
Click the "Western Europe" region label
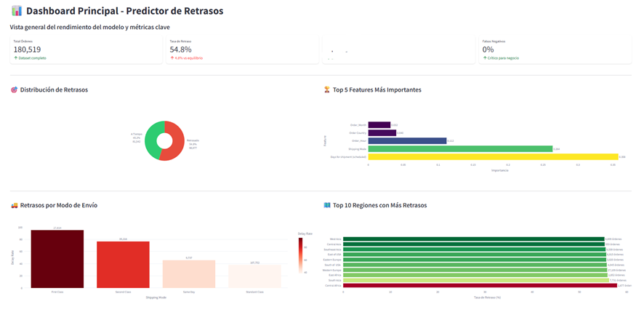(x=333, y=270)
